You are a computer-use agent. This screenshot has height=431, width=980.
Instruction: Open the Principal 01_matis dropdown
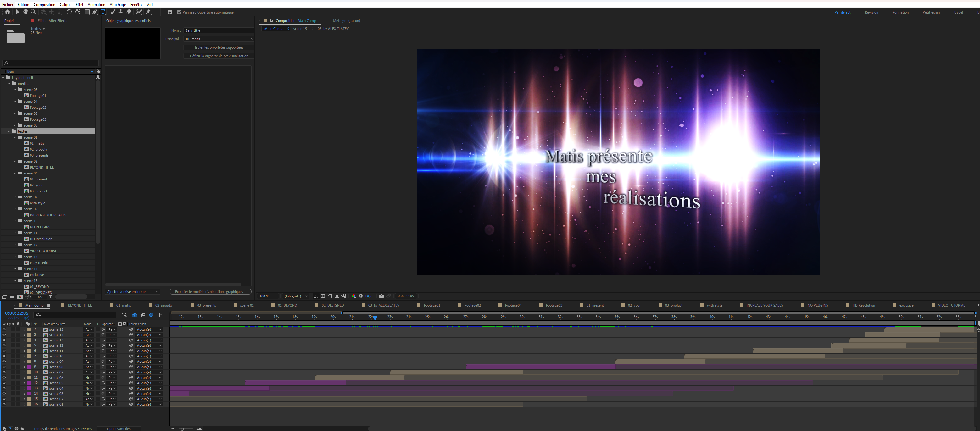point(219,39)
